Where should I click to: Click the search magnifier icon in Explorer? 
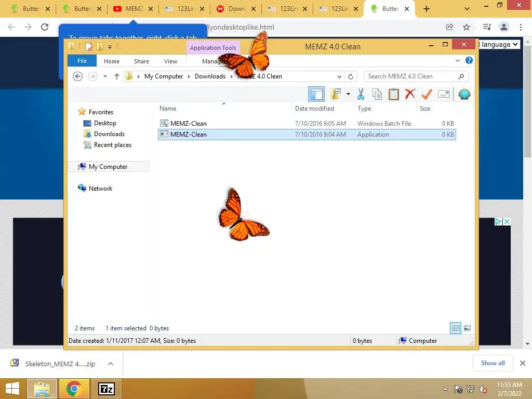pyautogui.click(x=461, y=76)
